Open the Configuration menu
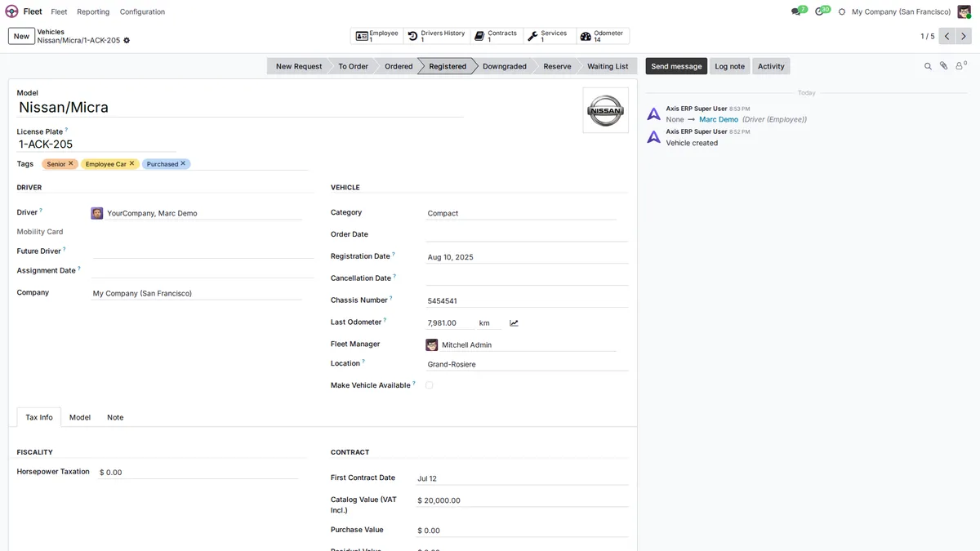The height and width of the screenshot is (551, 980). (x=142, y=11)
